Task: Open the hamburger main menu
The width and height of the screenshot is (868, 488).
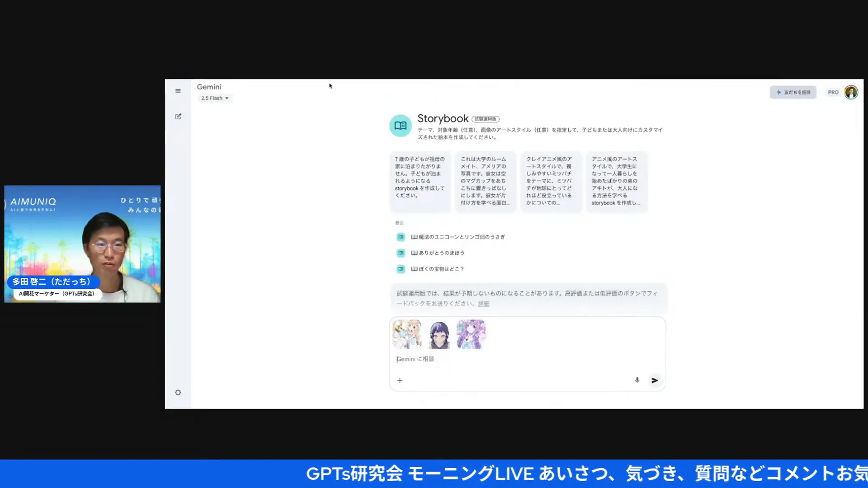Action: pyautogui.click(x=178, y=91)
